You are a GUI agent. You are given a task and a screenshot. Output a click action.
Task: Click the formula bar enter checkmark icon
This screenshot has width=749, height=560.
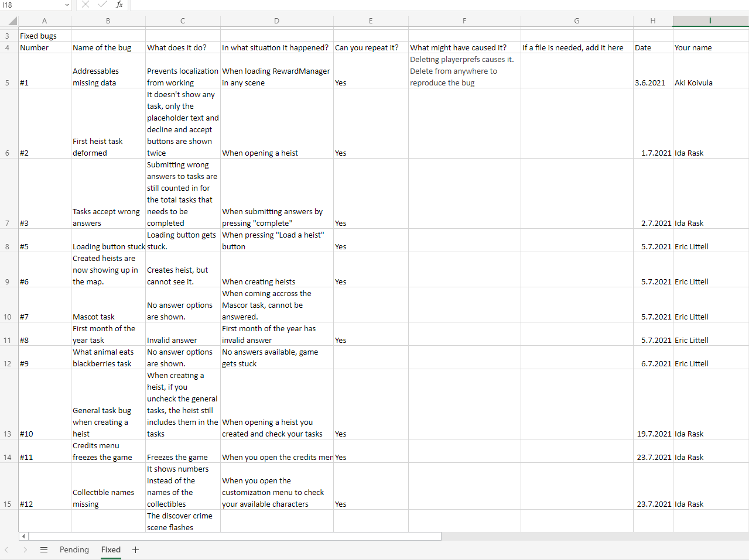pyautogui.click(x=102, y=5)
